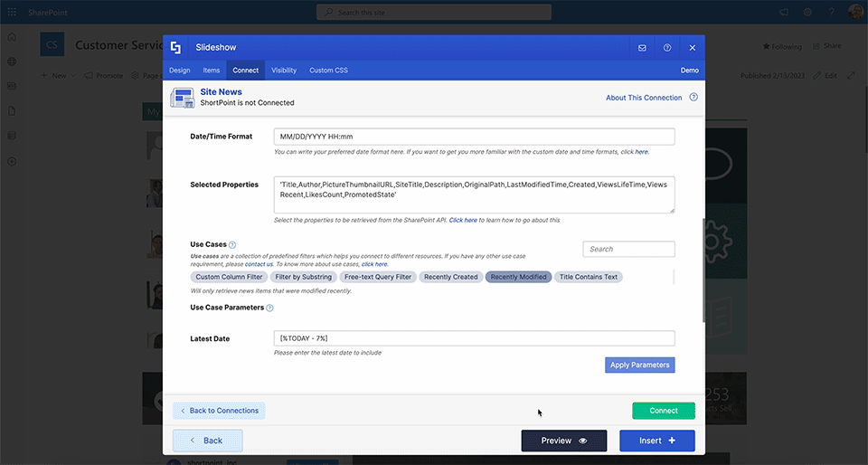868x465 pixels.
Task: Click the Latest Date input field
Action: pos(475,338)
